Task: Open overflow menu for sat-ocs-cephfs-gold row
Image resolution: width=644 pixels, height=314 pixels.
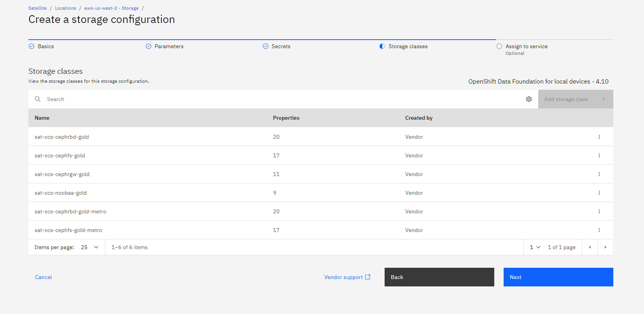Action: (x=599, y=155)
